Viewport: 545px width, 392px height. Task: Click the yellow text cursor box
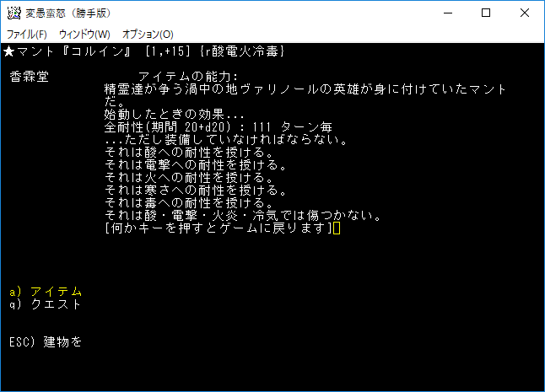coord(337,228)
